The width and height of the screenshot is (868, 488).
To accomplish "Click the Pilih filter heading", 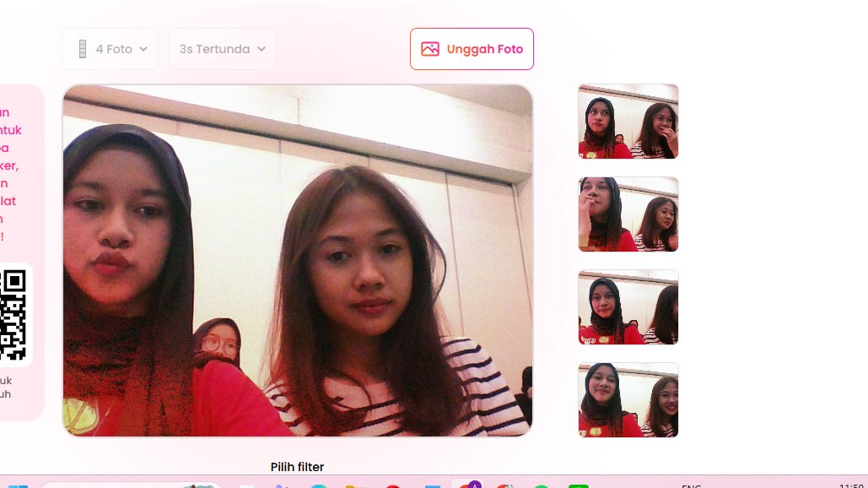I will 297,467.
